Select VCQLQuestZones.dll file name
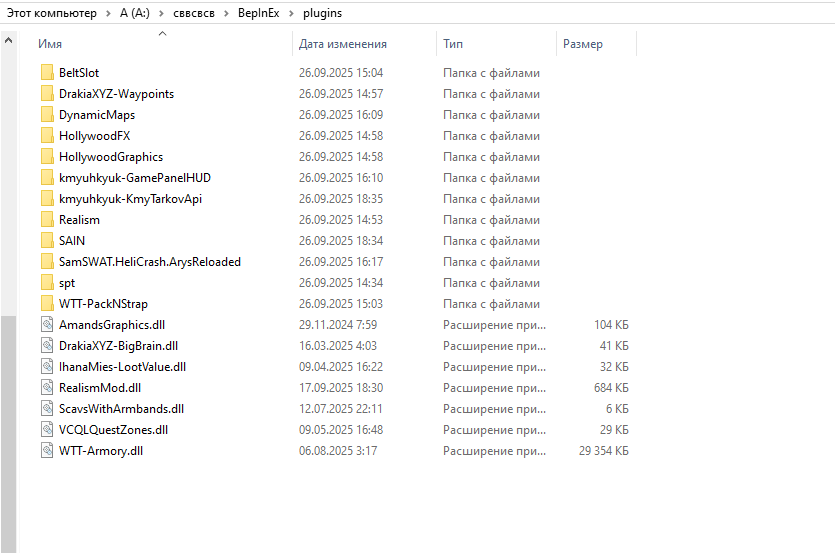Viewport: 835px width, 553px height. click(113, 430)
